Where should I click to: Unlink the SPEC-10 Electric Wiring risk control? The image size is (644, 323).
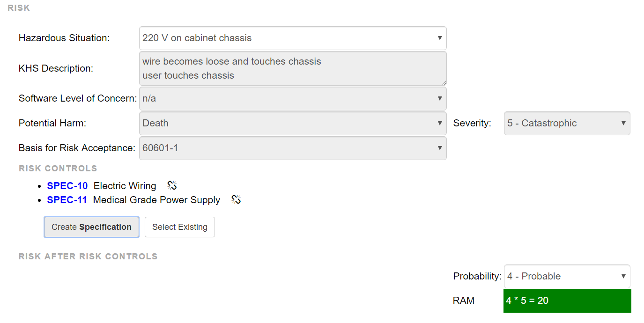[172, 185]
